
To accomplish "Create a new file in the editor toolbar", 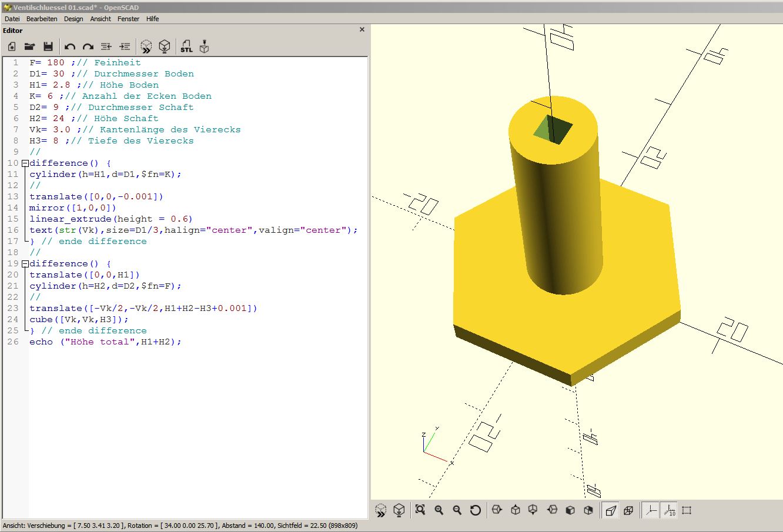I will click(12, 46).
